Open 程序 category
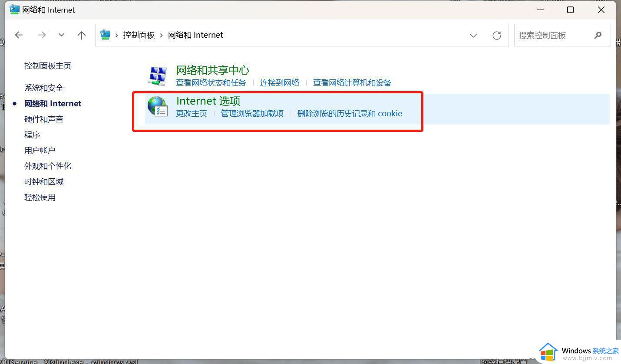 [32, 134]
